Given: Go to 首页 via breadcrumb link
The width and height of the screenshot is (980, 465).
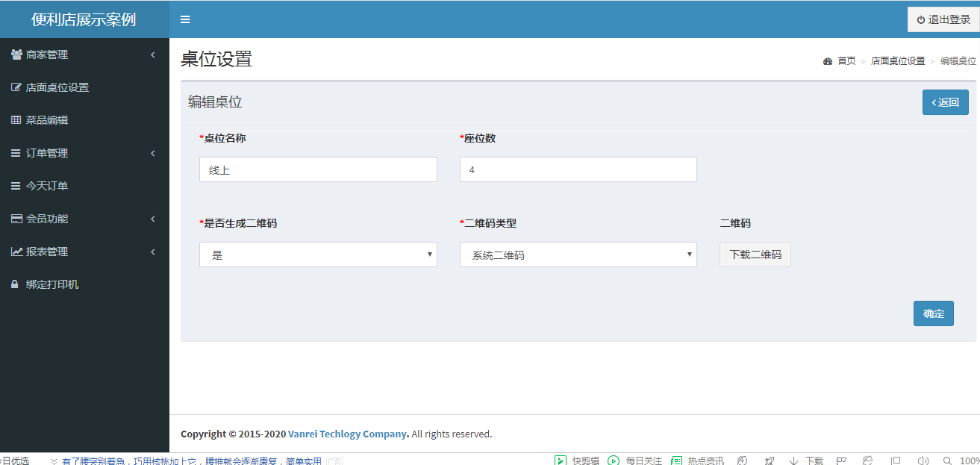Looking at the screenshot, I should tap(846, 61).
